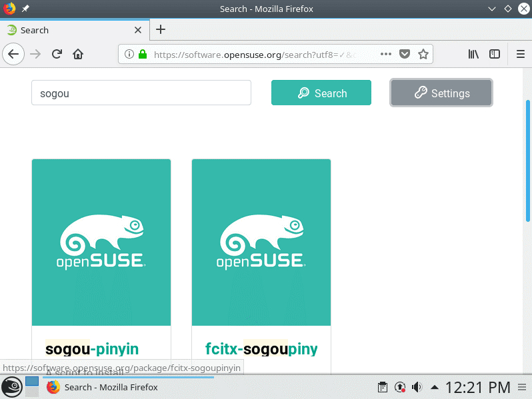Viewport: 532px width, 399px height.
Task: Open the sogou-pinyin package link
Action: pos(92,349)
